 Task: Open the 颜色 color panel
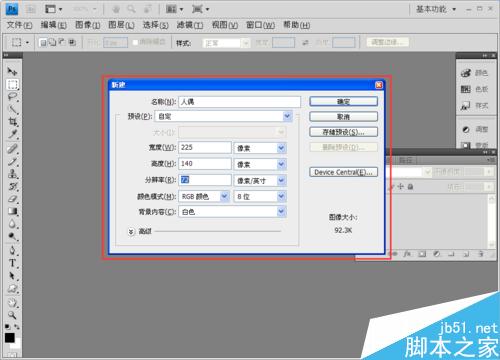(474, 73)
